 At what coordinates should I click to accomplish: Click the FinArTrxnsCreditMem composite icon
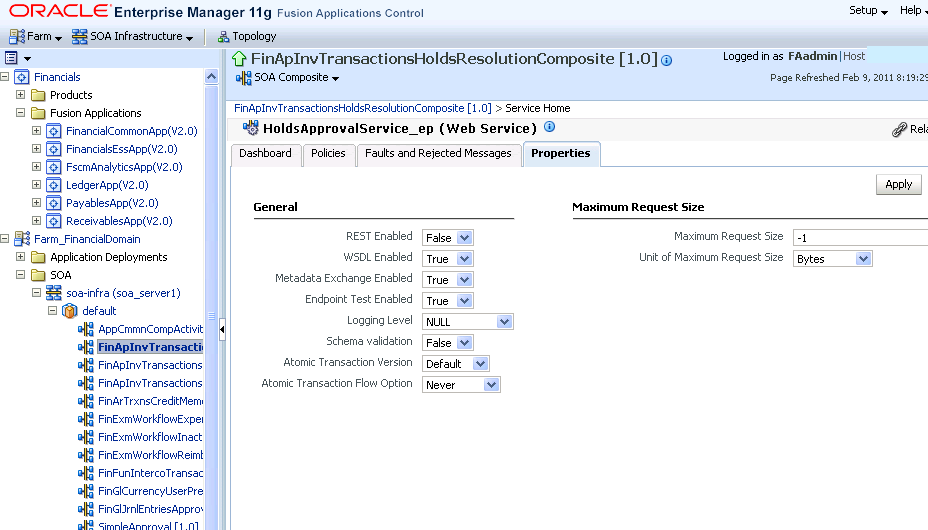coord(86,401)
